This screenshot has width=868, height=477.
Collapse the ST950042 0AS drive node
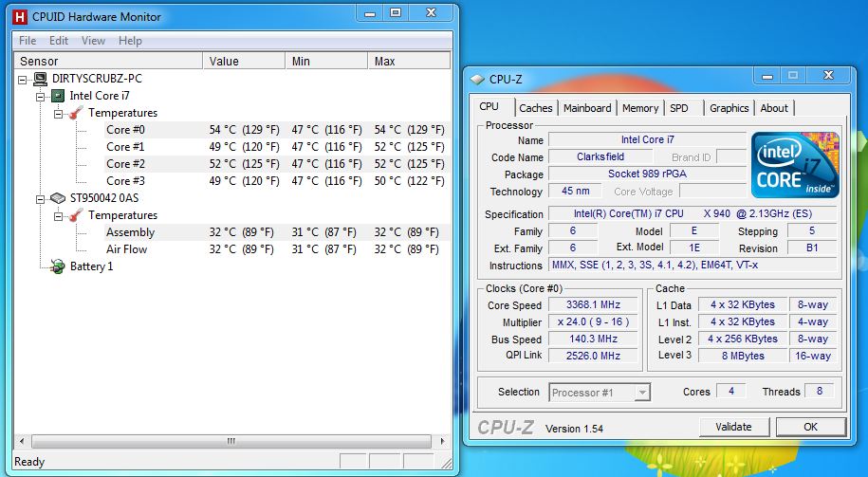[x=41, y=199]
